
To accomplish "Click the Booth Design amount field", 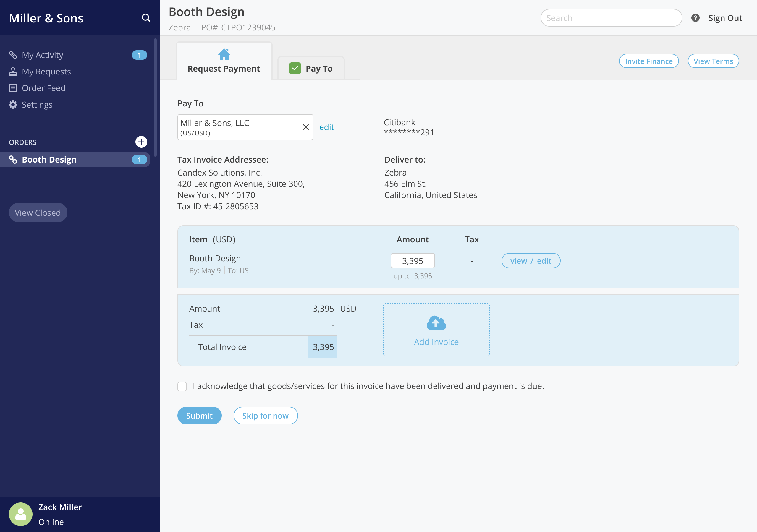I will [412, 261].
